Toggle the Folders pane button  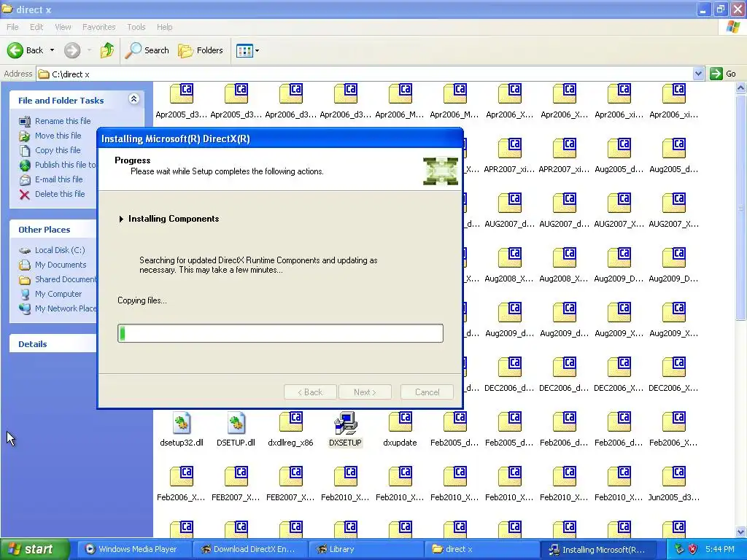click(201, 50)
